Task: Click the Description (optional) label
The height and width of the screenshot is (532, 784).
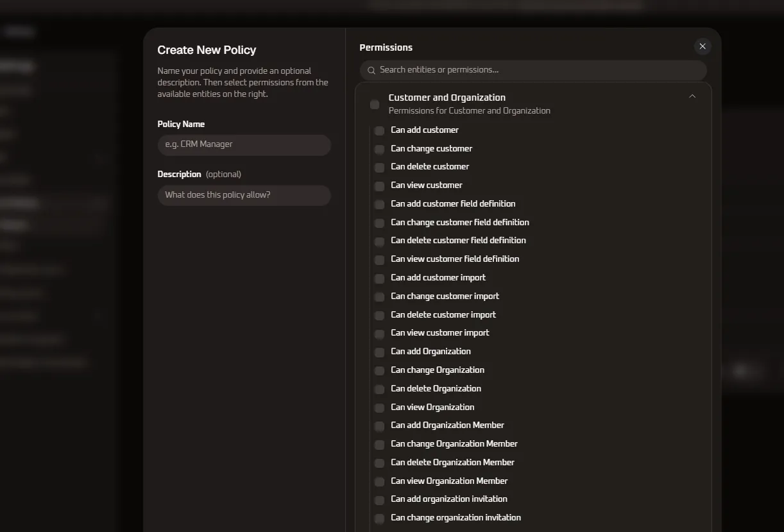Action: [x=200, y=174]
